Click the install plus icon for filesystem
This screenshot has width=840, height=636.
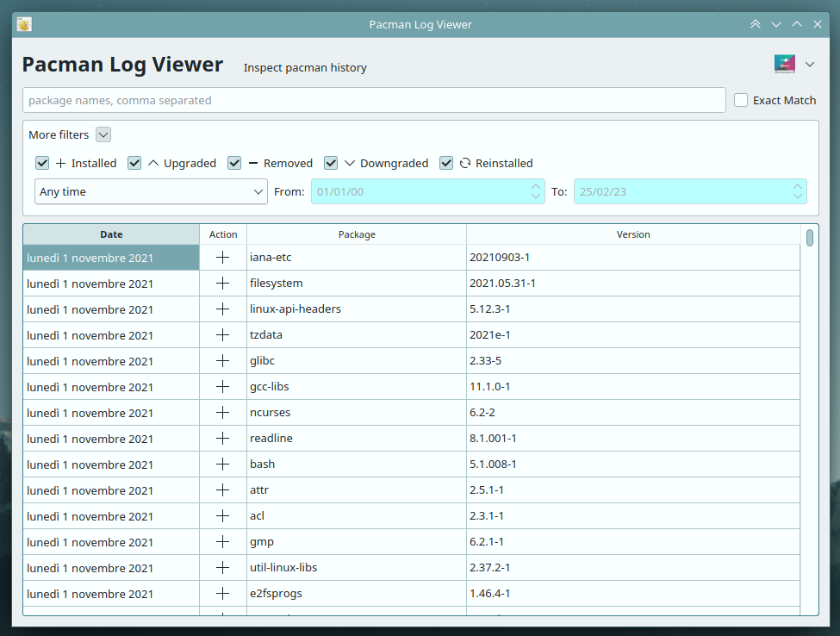click(222, 283)
